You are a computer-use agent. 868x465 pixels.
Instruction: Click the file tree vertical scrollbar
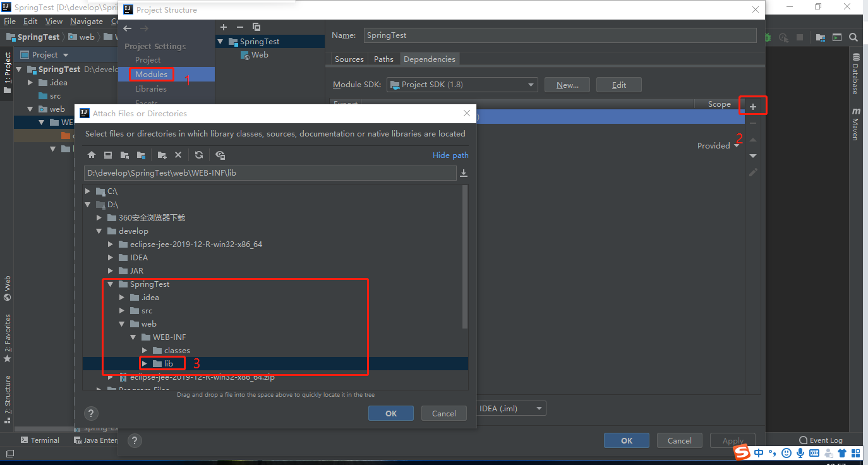click(465, 257)
